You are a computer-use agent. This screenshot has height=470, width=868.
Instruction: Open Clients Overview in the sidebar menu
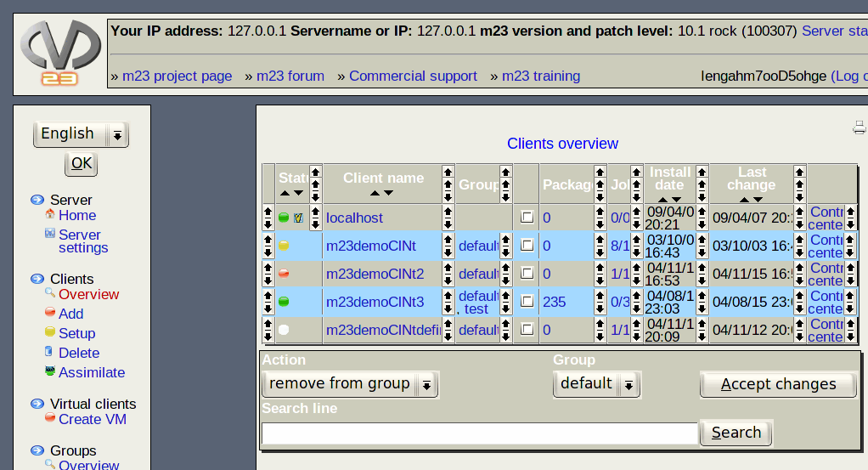click(88, 294)
